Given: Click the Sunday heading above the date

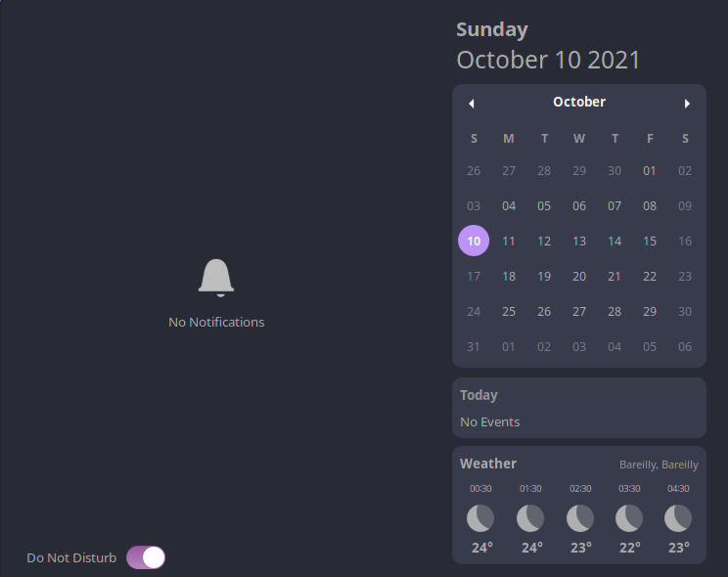Looking at the screenshot, I should click(492, 29).
